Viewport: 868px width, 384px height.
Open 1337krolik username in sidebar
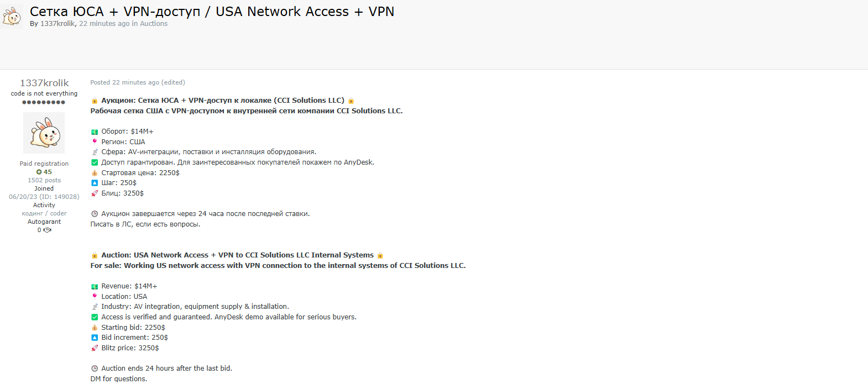(x=44, y=83)
